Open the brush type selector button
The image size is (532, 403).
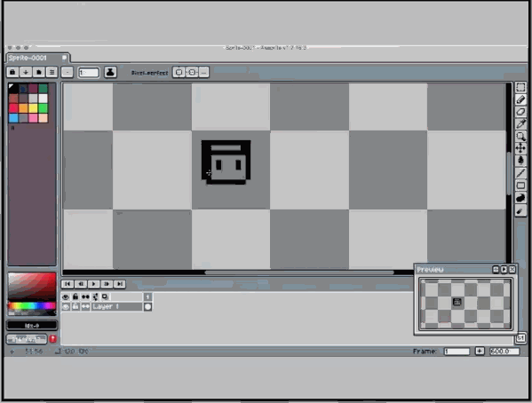click(x=67, y=72)
